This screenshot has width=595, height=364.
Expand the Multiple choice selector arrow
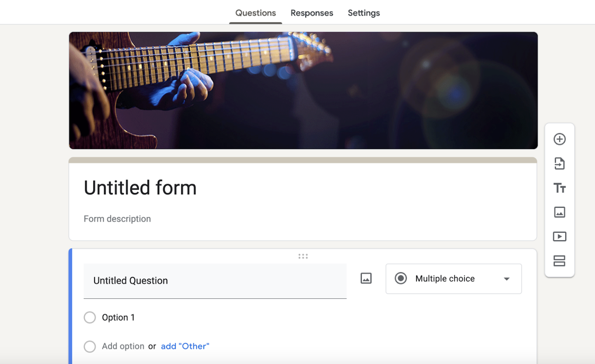[506, 278]
